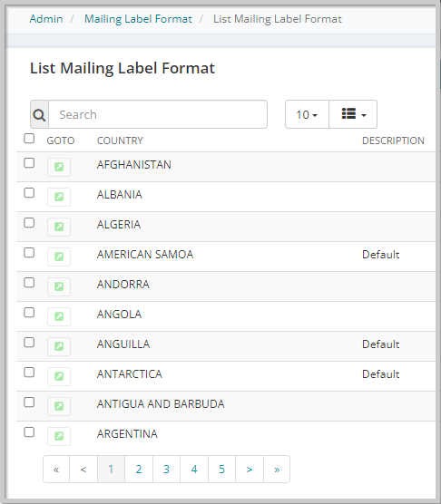Check the ANGOLA row checkbox

click(29, 313)
